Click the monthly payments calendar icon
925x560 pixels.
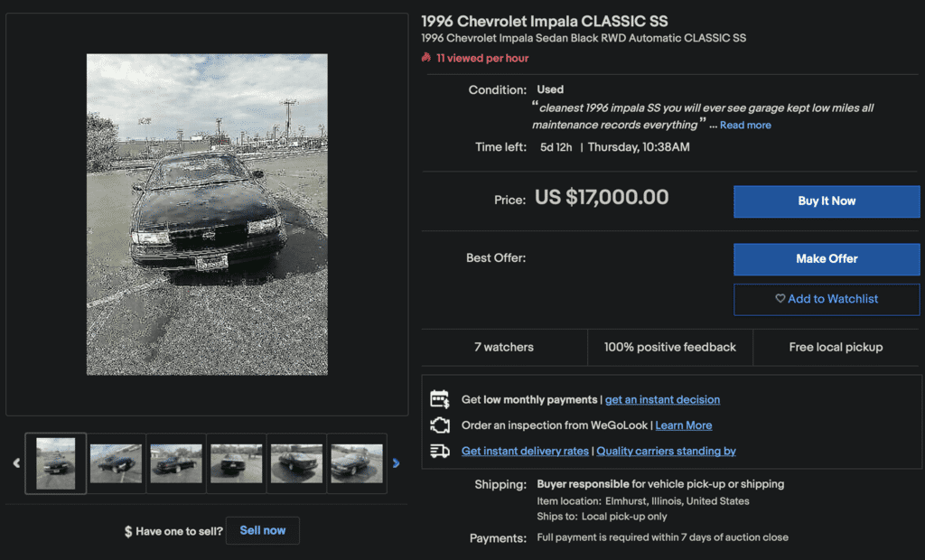click(x=440, y=399)
